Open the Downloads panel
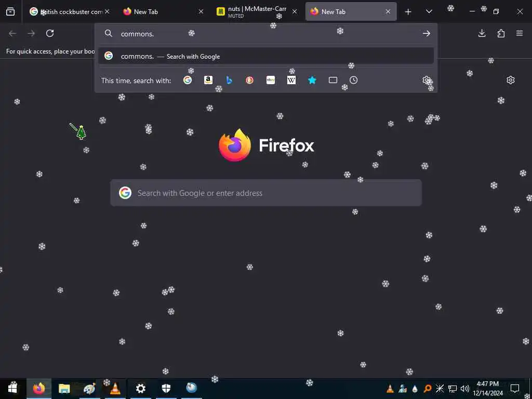532x399 pixels. (x=482, y=33)
